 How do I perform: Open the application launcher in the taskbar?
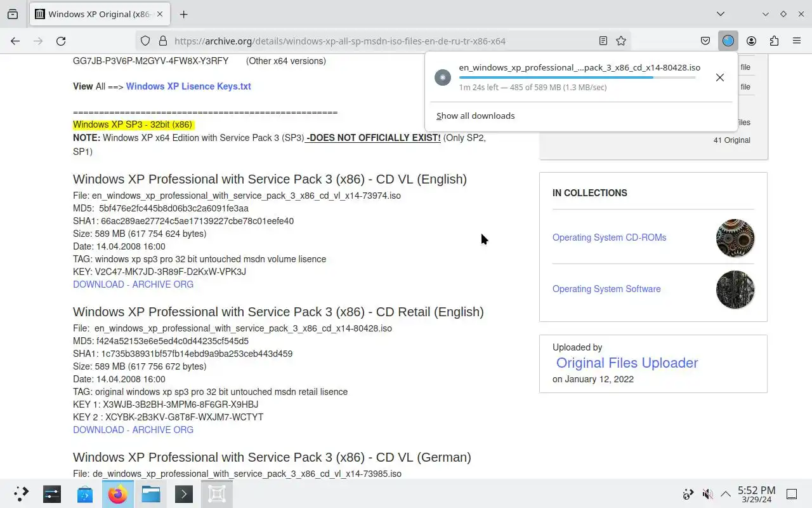[x=21, y=494]
